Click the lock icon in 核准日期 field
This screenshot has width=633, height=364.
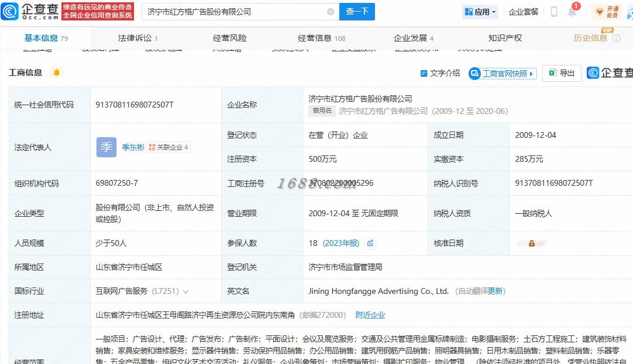(531, 243)
